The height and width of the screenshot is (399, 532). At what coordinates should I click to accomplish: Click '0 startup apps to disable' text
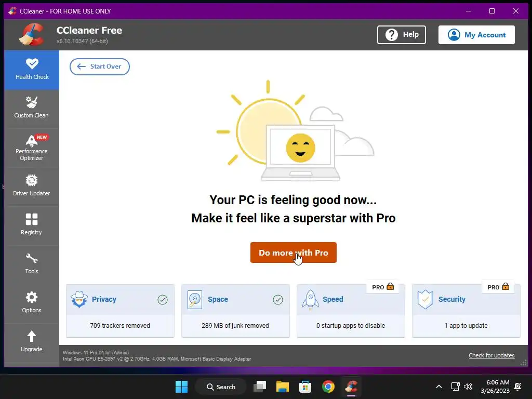click(x=351, y=325)
